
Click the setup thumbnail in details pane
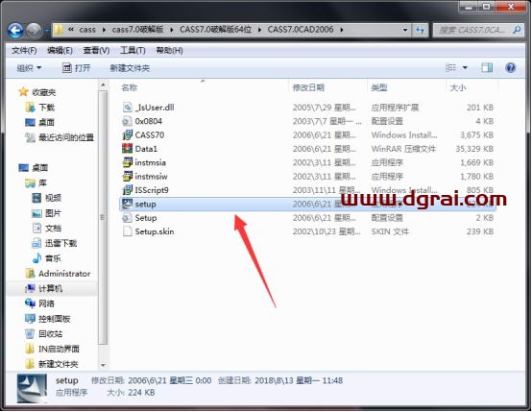tap(33, 388)
